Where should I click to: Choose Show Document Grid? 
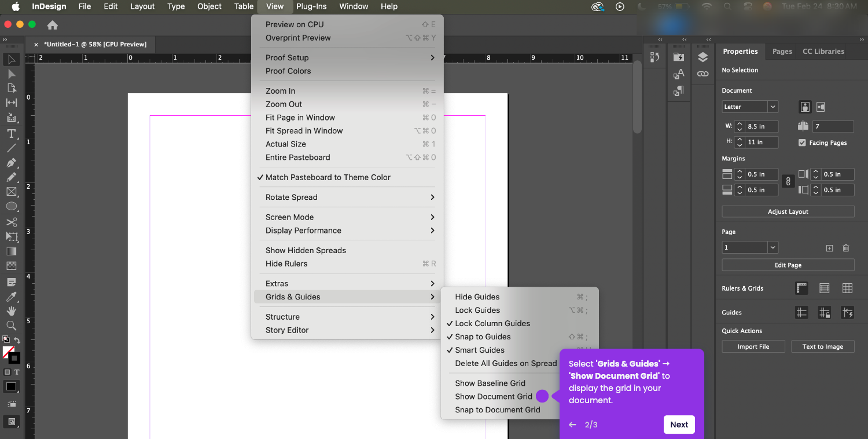click(494, 396)
